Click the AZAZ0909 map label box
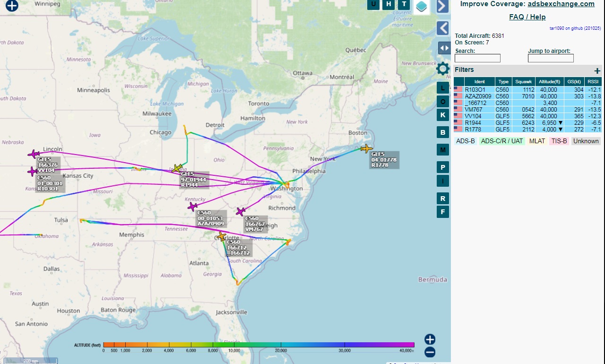 pos(211,218)
